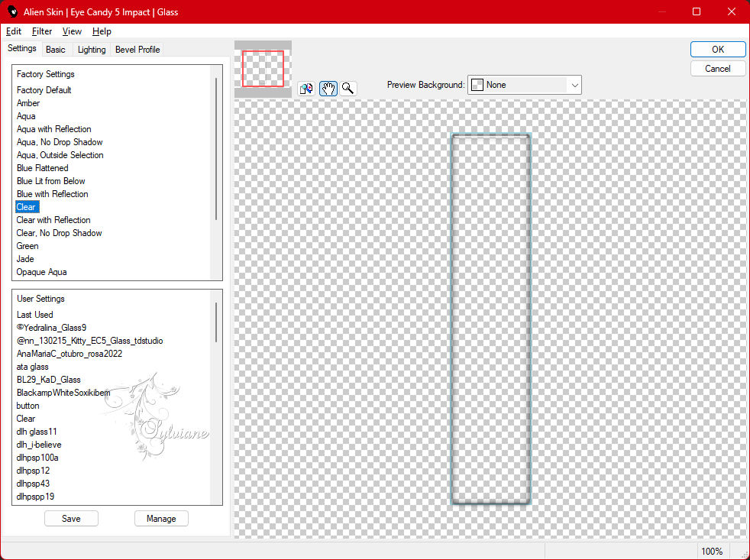Select the magnifier zoom tool
This screenshot has height=560, width=750.
point(348,89)
